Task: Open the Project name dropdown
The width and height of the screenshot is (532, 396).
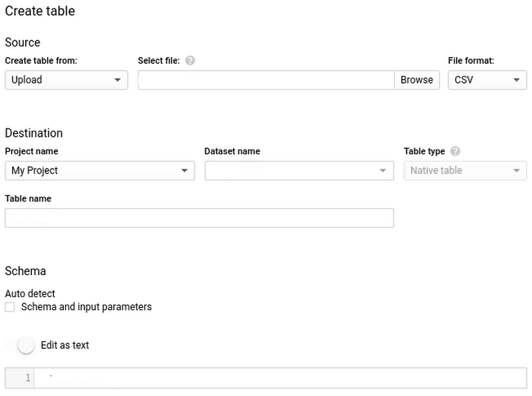Action: [100, 170]
